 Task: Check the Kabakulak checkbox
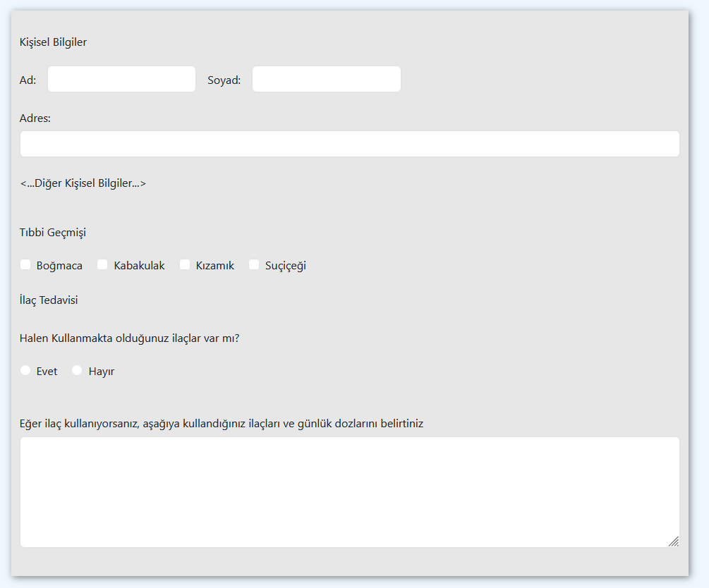pyautogui.click(x=102, y=264)
